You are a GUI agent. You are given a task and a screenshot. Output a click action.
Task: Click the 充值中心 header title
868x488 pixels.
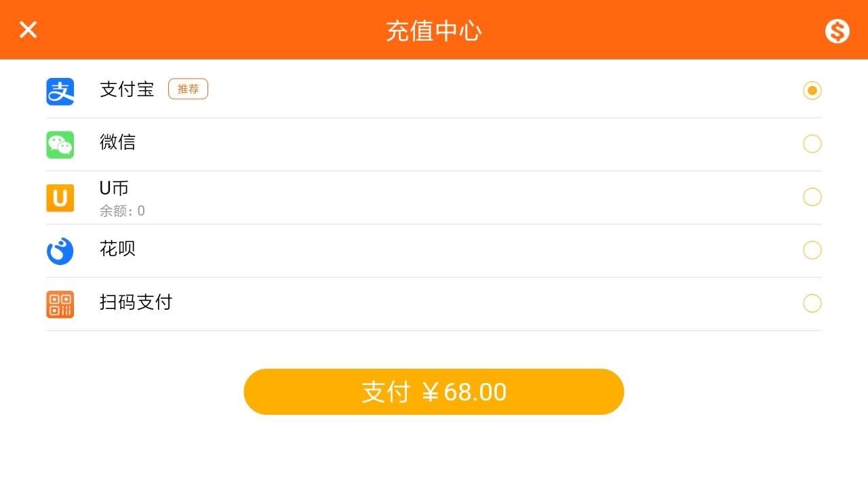pyautogui.click(x=433, y=31)
